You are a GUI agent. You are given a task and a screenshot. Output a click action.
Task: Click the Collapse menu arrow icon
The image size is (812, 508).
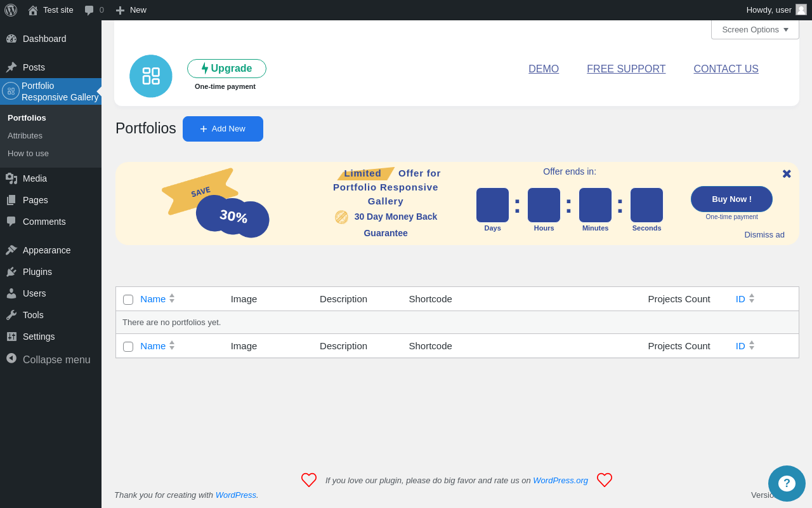click(11, 358)
